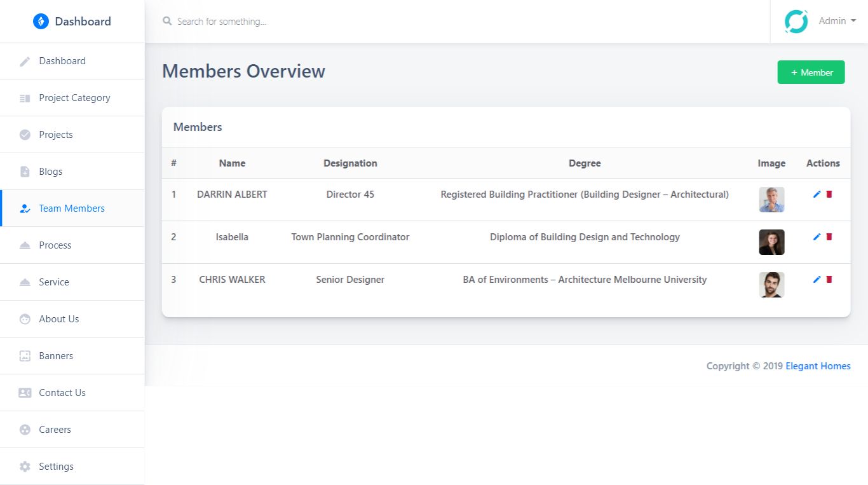Screen dimensions: 868x485
Task: Click the search magnifier icon
Action: [x=167, y=21]
